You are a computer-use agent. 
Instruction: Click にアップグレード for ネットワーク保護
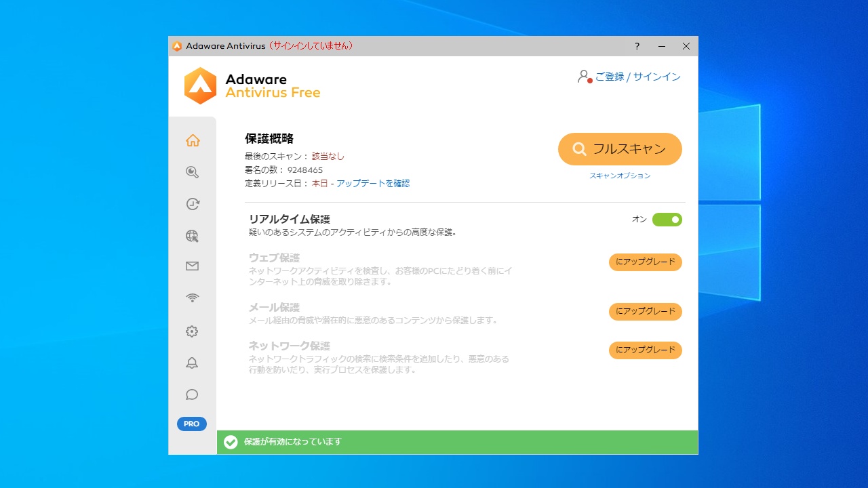[x=646, y=350]
